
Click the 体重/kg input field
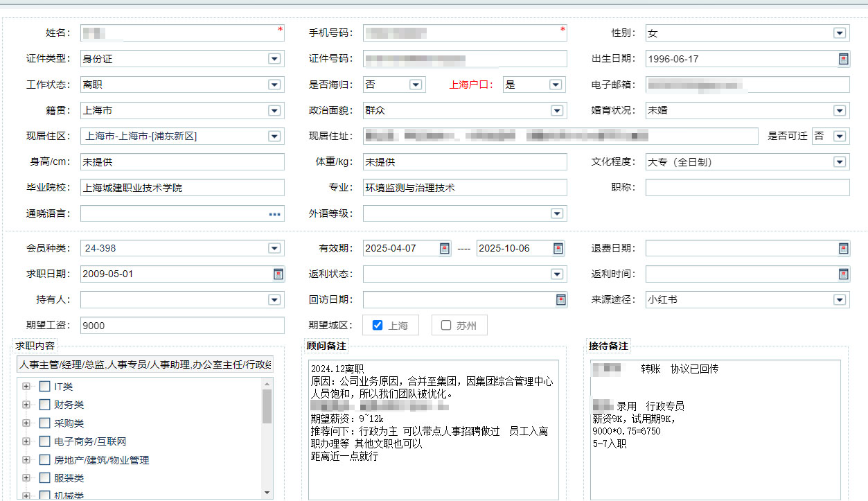(x=465, y=162)
